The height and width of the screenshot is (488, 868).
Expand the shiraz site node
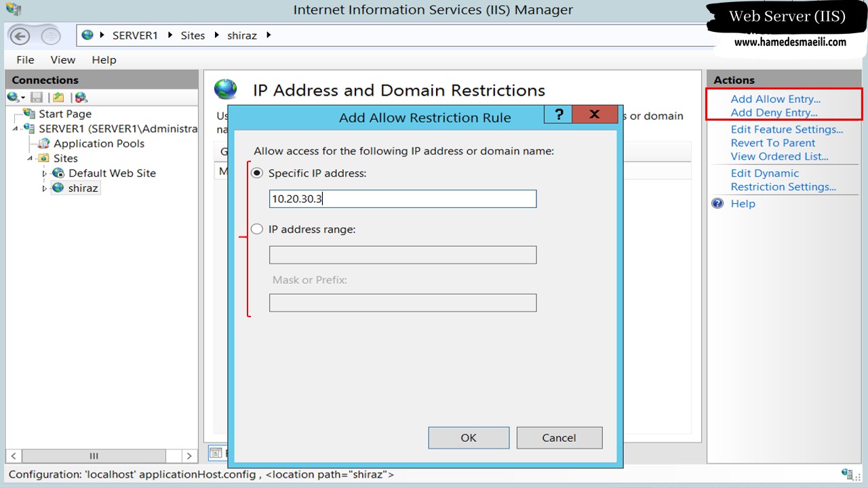pyautogui.click(x=45, y=188)
